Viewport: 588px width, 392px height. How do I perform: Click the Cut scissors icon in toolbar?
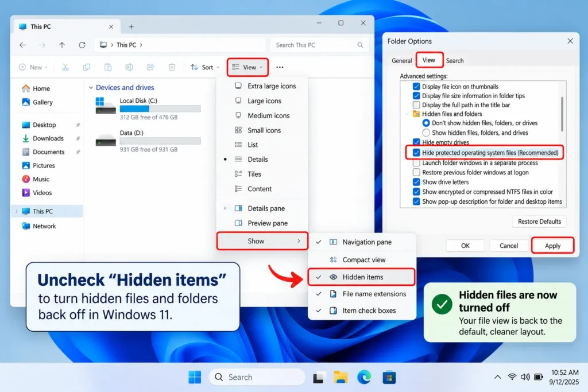(x=65, y=67)
